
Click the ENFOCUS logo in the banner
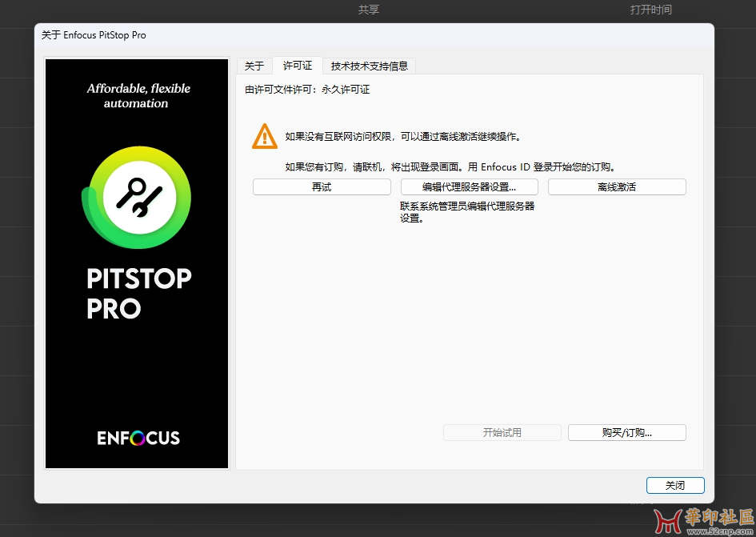138,438
